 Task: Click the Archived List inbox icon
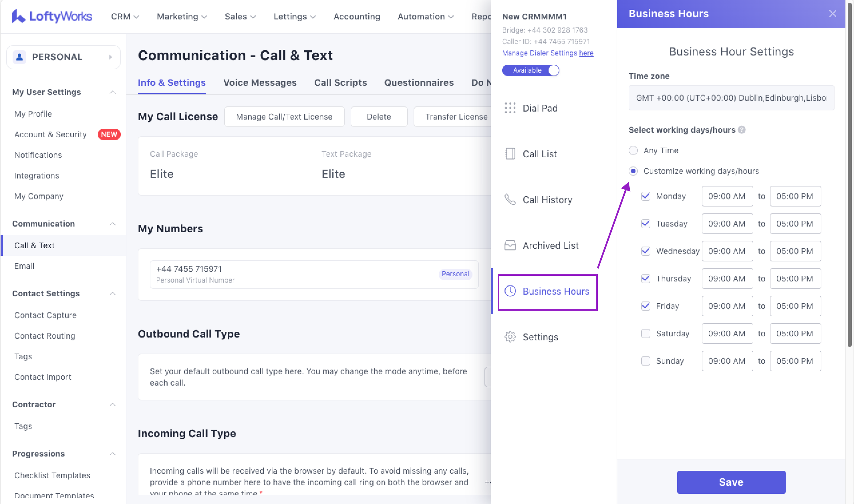[510, 245]
